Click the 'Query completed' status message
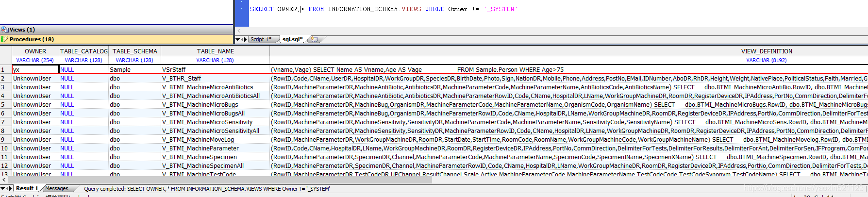 pos(207,189)
